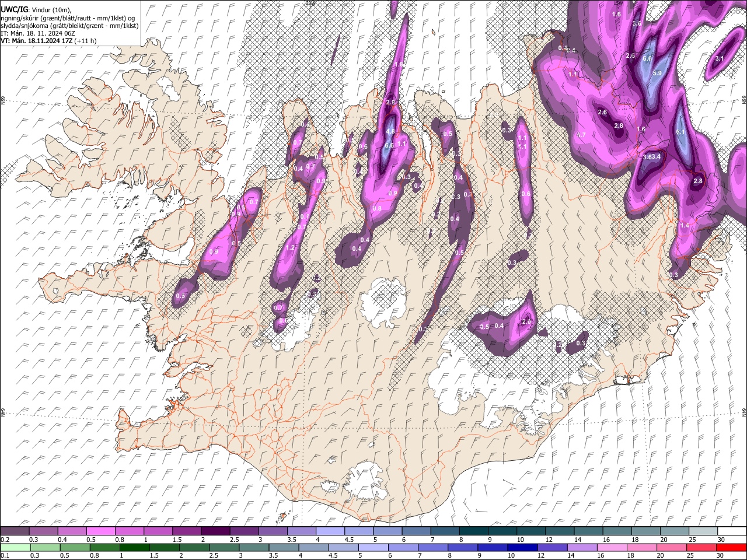Viewport: 747px width, 560px height.
Task: Pick the dark purple 2 swatch in the snow legend
Action: 215,531
